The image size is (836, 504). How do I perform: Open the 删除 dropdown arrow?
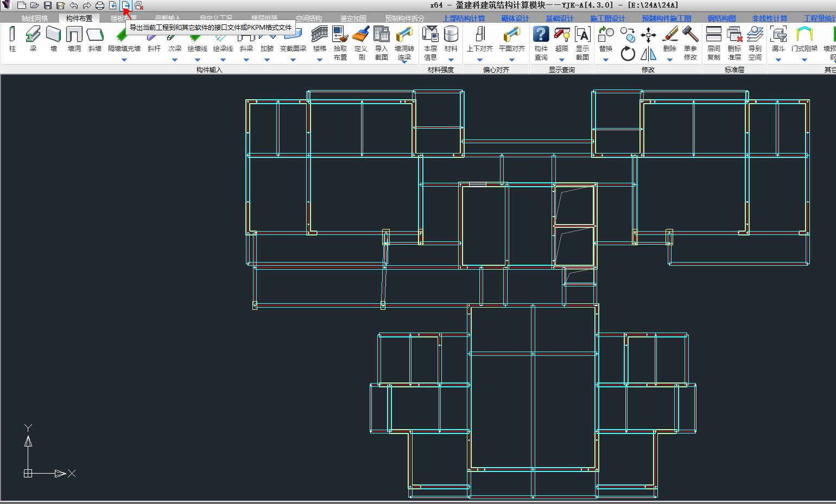[x=670, y=60]
